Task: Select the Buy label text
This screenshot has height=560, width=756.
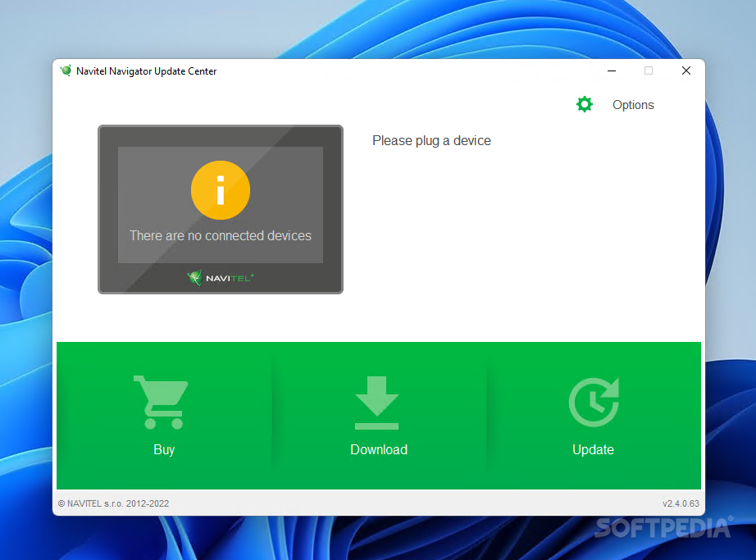Action: 164,449
